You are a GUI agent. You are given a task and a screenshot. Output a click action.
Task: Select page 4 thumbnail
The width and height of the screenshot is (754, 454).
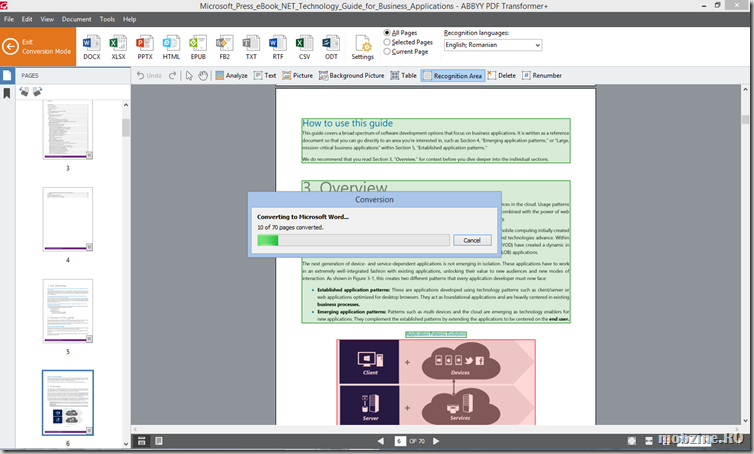pyautogui.click(x=68, y=219)
